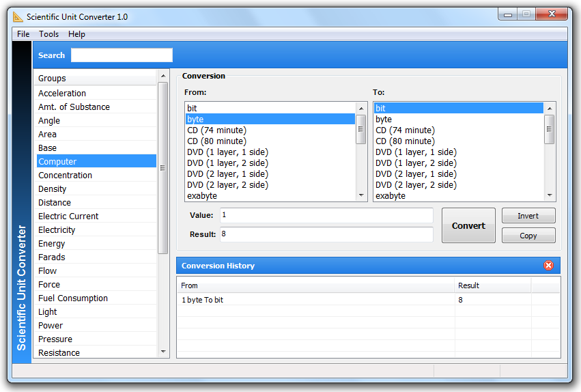Select the Electricity group
The width and height of the screenshot is (581, 392).
pos(96,229)
